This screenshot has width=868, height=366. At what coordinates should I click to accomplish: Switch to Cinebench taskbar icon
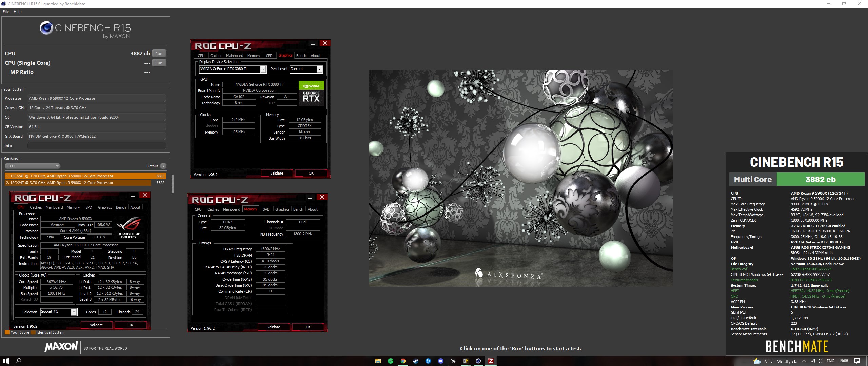478,361
